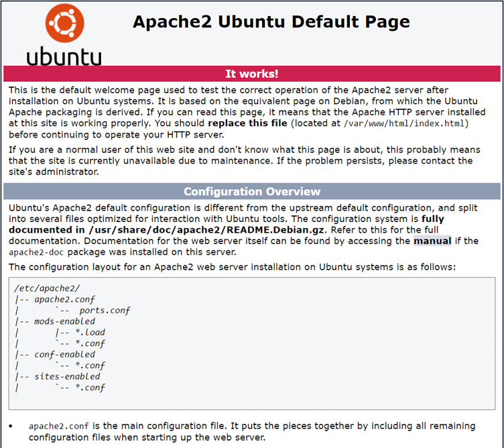Click the *.conf entry under conf-enabled
Viewport: 504px width, 448px height.
[90, 366]
